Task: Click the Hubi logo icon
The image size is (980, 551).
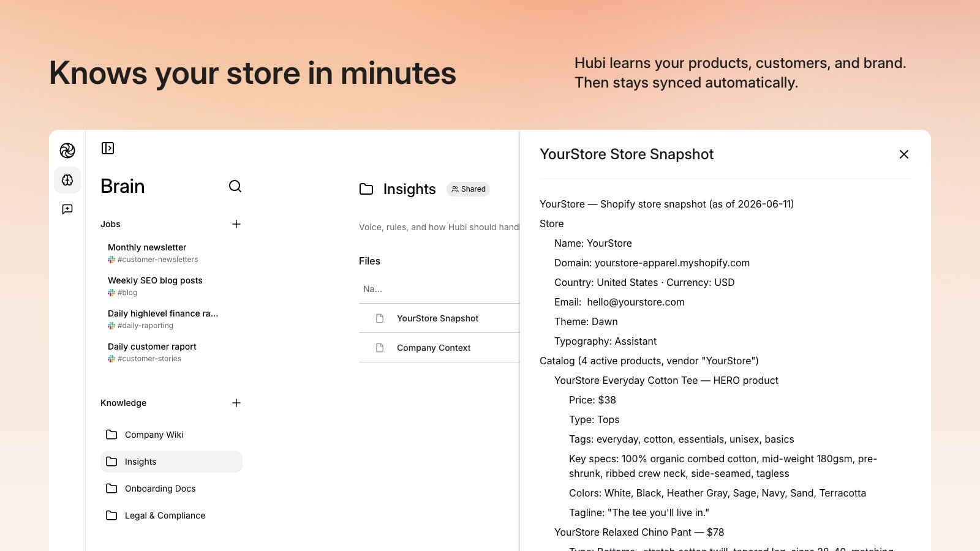Action: [x=67, y=151]
